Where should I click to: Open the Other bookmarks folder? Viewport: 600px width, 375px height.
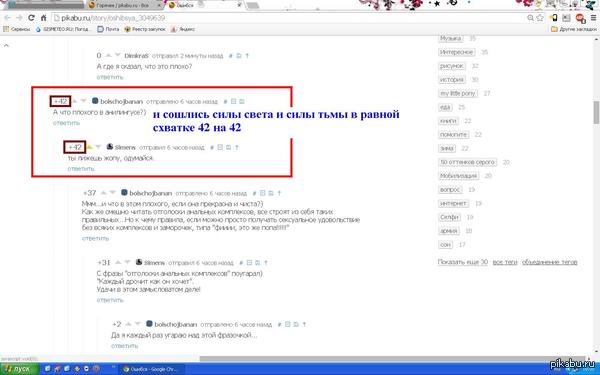tap(574, 29)
